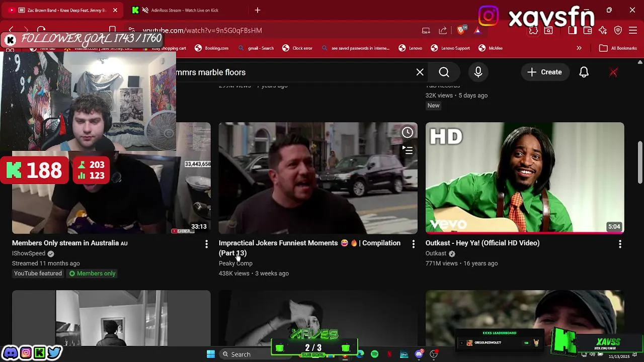Open more options for Outkast video
The height and width of the screenshot is (362, 644).
click(x=620, y=244)
